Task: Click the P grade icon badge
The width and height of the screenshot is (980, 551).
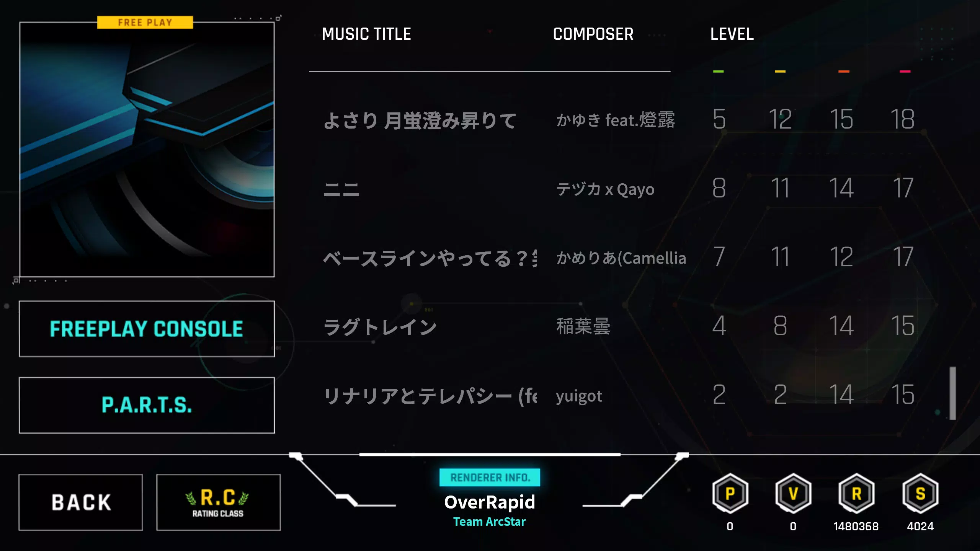Action: (730, 494)
